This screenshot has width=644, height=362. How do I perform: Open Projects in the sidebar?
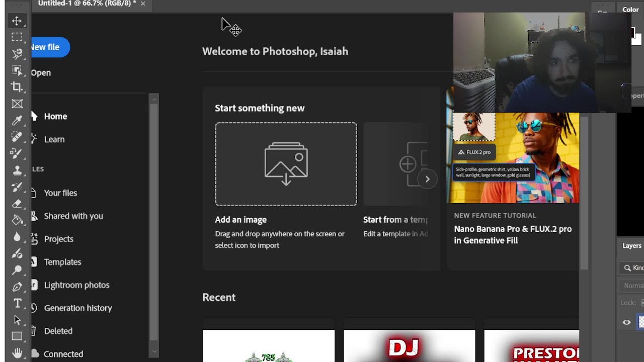59,239
